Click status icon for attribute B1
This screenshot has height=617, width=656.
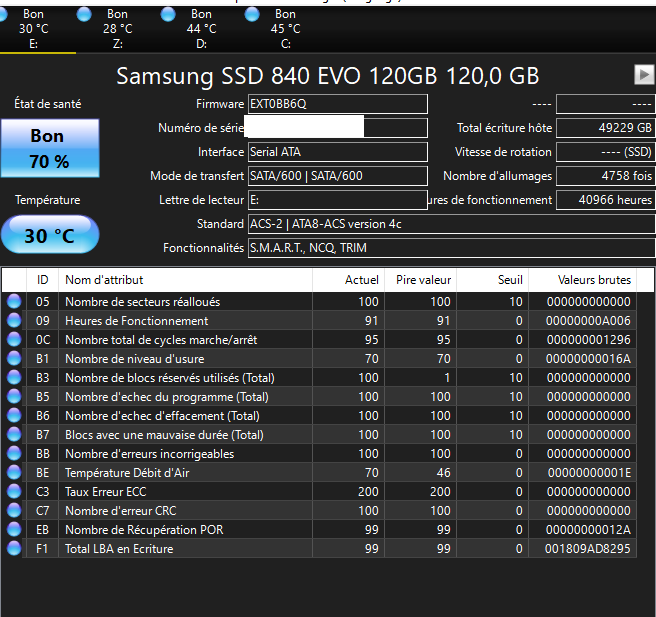tap(14, 358)
